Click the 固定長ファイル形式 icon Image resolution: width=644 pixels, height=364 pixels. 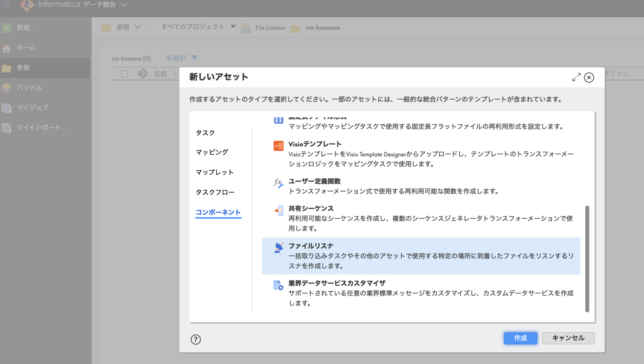click(278, 120)
